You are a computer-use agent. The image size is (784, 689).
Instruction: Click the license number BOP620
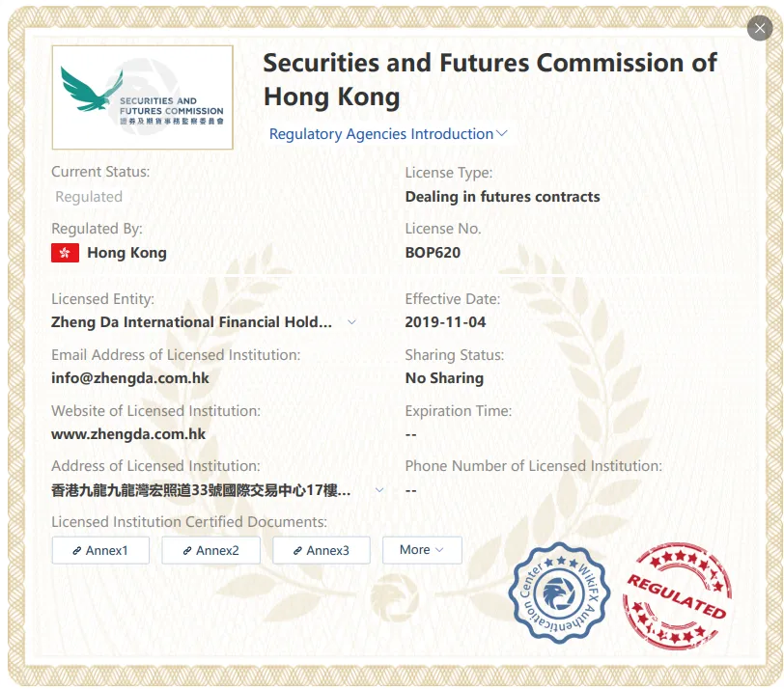(x=433, y=253)
